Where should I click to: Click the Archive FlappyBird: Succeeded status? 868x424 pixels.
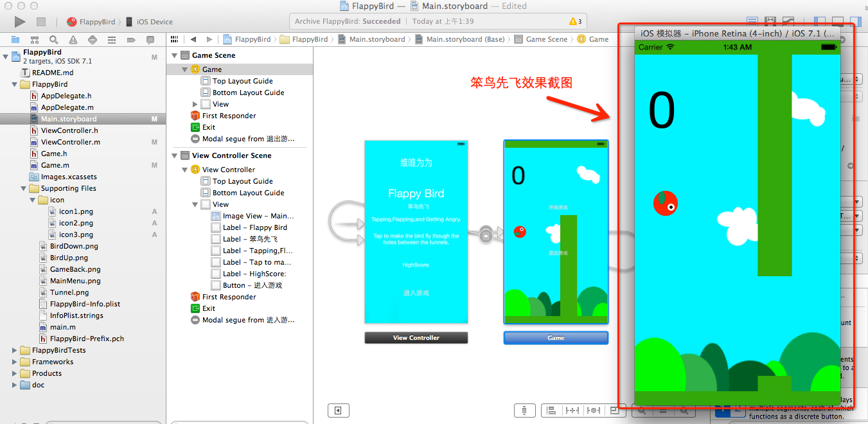tap(348, 21)
